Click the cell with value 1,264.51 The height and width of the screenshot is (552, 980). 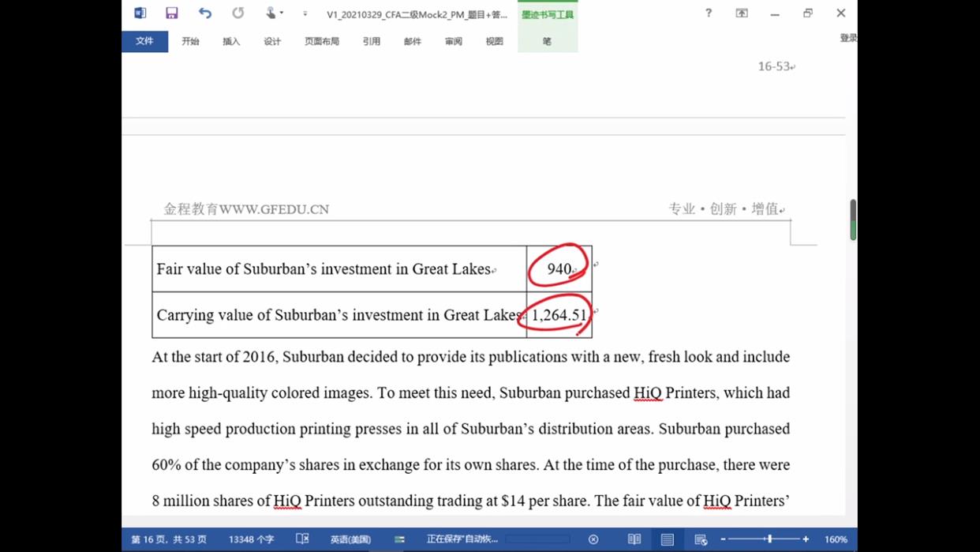click(x=559, y=315)
